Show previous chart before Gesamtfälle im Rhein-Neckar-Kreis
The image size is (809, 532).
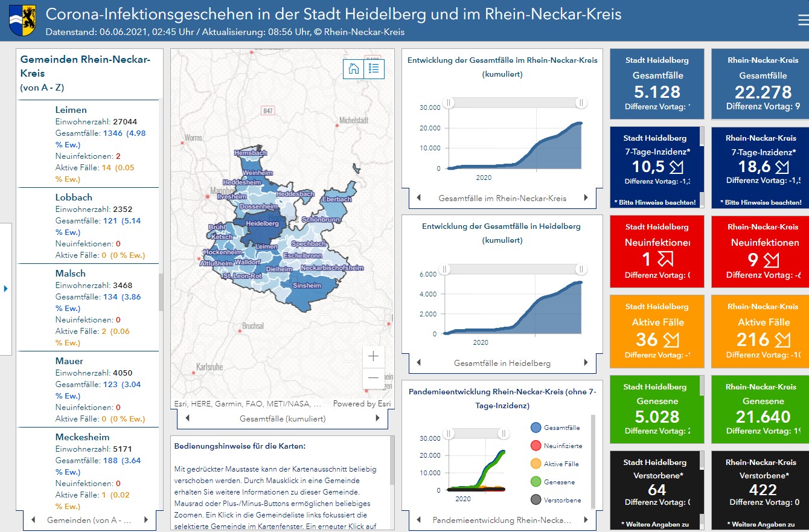[419, 197]
